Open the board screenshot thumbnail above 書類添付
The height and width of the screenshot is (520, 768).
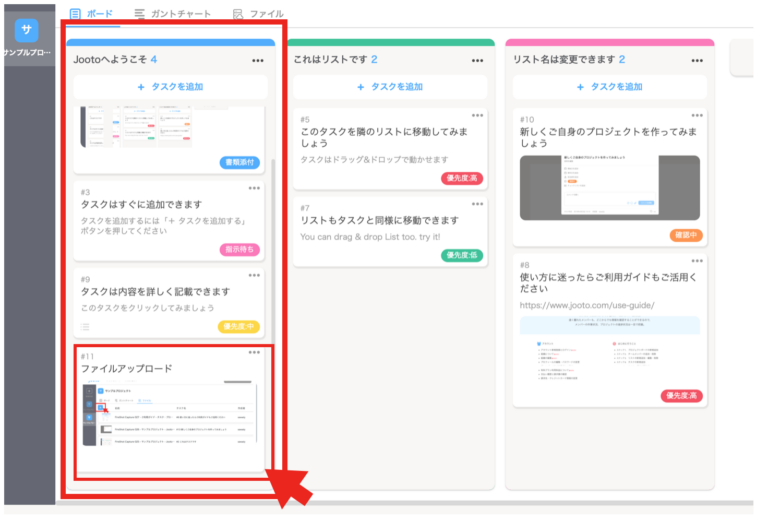click(137, 126)
